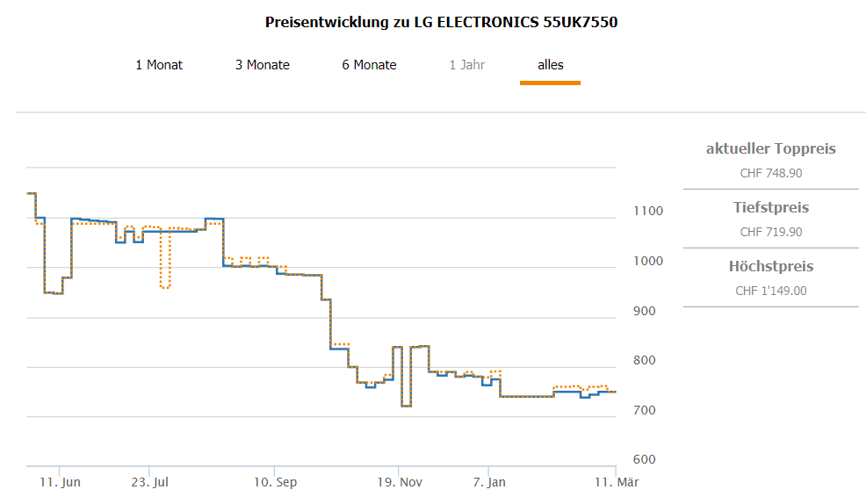Click the 19. Nov date label
The width and height of the screenshot is (866, 504).
(x=399, y=482)
